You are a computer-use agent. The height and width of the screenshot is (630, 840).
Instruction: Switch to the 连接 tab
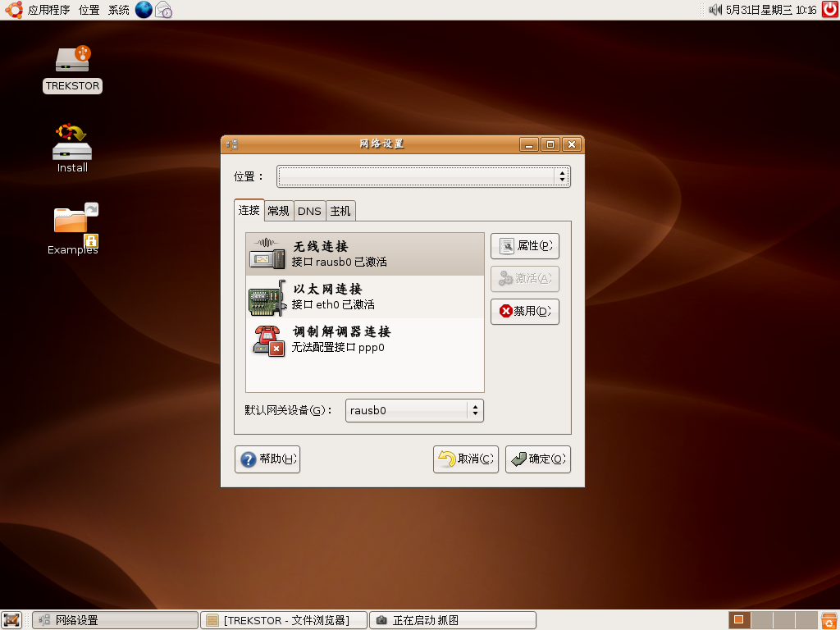pyautogui.click(x=249, y=210)
